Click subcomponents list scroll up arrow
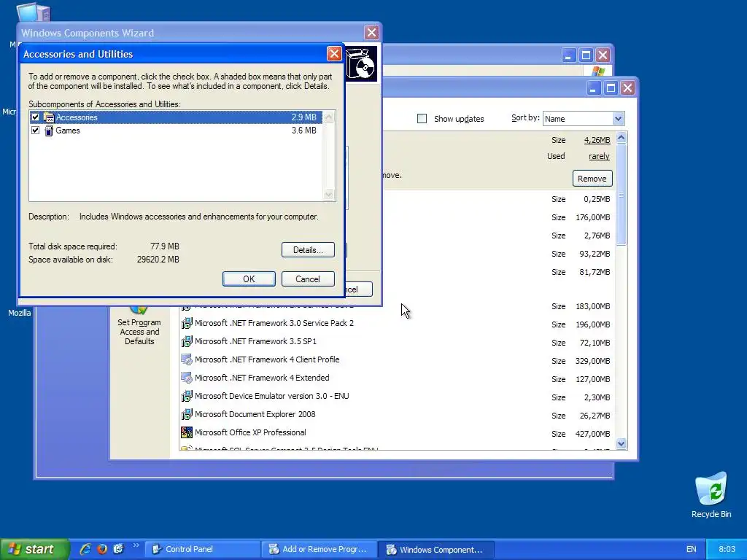The height and width of the screenshot is (560, 747). (x=329, y=117)
